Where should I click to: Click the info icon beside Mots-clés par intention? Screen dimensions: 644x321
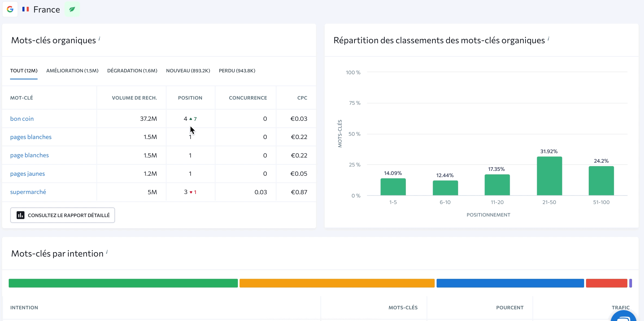pos(107,252)
